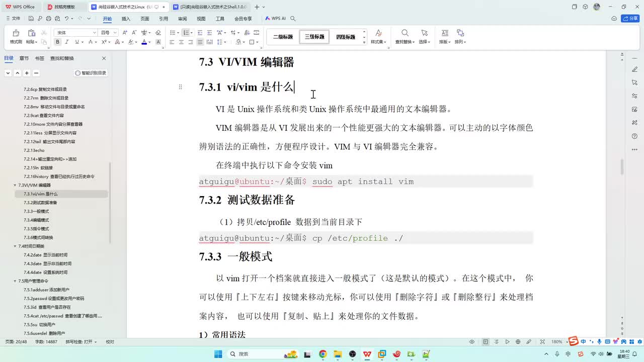Toggle justify alignment button

pyautogui.click(x=200, y=42)
